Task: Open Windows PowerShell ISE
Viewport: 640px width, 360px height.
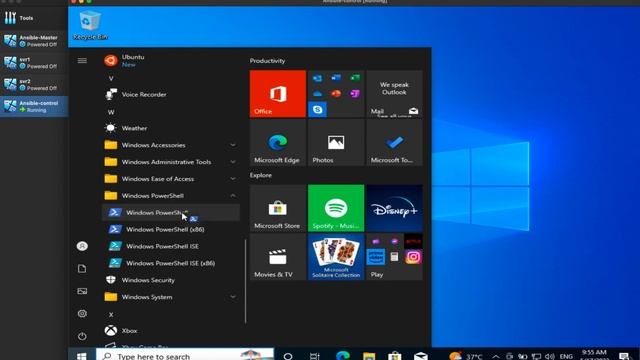Action: 171,246
